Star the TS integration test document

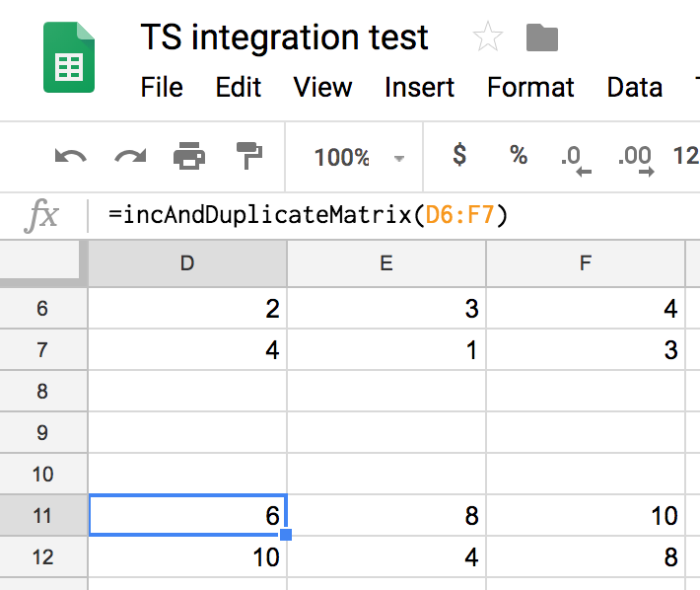pos(487,37)
